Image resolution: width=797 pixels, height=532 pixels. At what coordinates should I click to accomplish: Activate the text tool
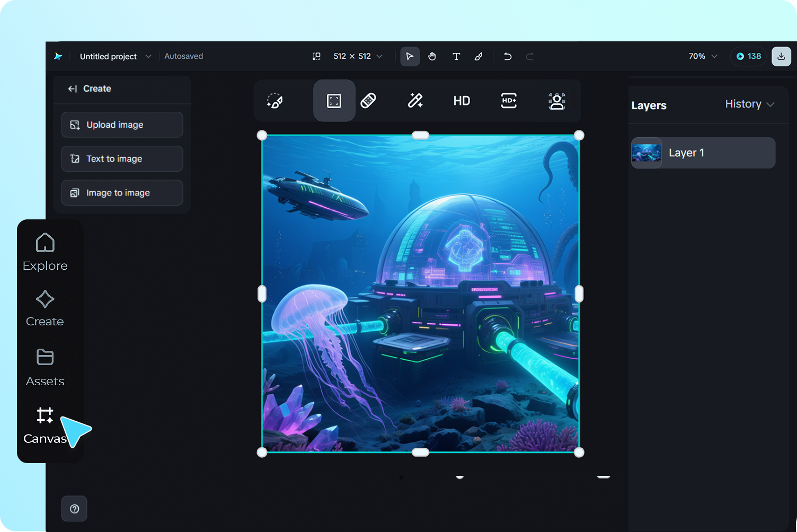coord(456,56)
